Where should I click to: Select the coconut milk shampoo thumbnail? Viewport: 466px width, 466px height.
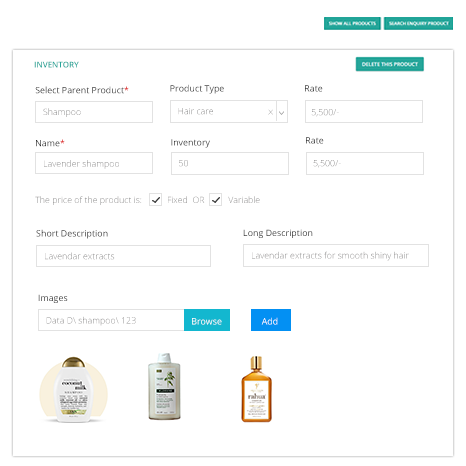pyautogui.click(x=74, y=389)
